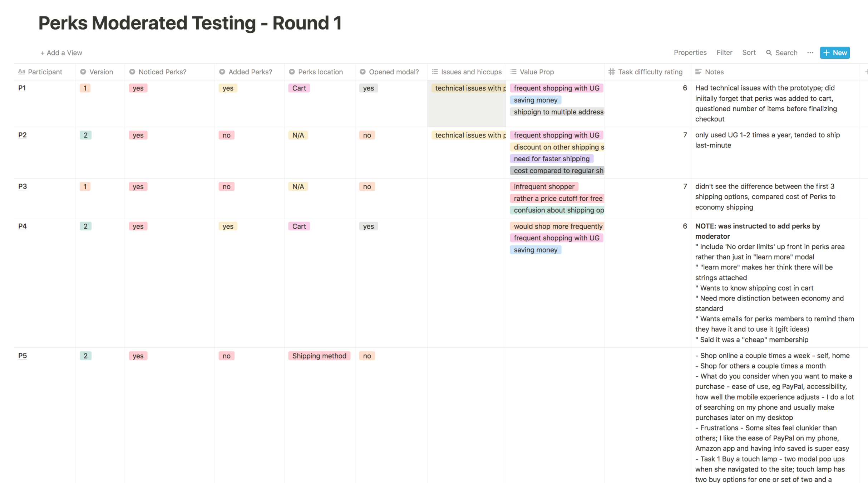Open the Filter menu
The height and width of the screenshot is (483, 868).
724,53
